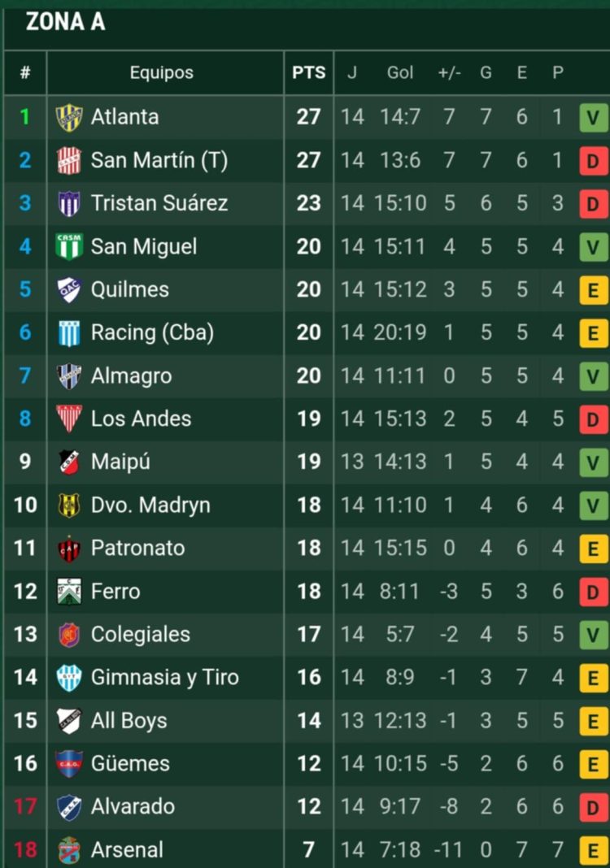Screen dimensions: 610x868
Task: Click Quilmes' yellow E result badge
Action: pos(594,289)
